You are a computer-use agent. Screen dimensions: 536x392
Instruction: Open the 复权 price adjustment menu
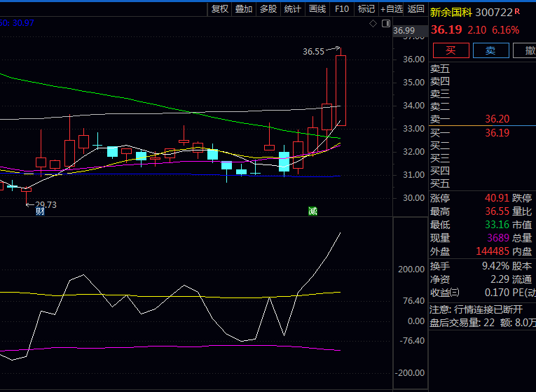coord(220,9)
